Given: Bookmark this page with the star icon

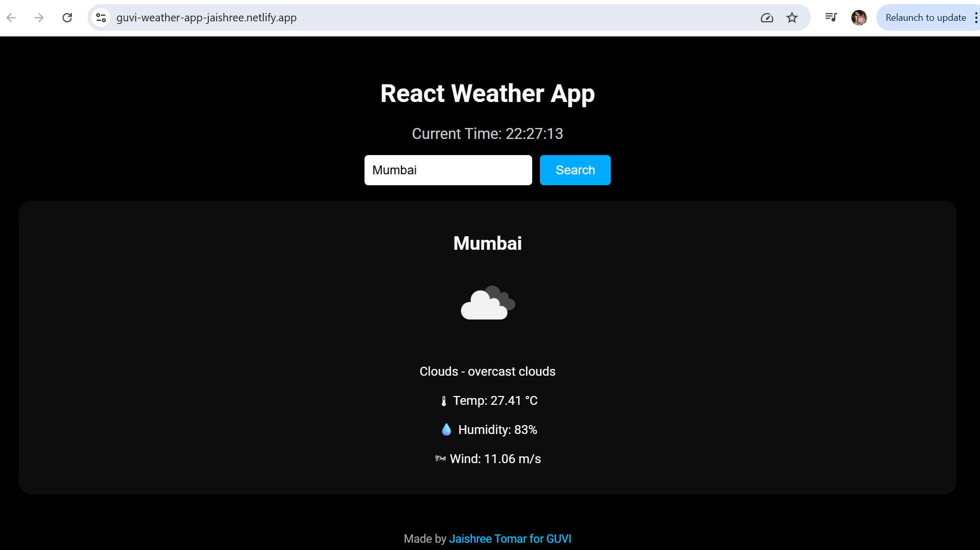Looking at the screenshot, I should (792, 18).
